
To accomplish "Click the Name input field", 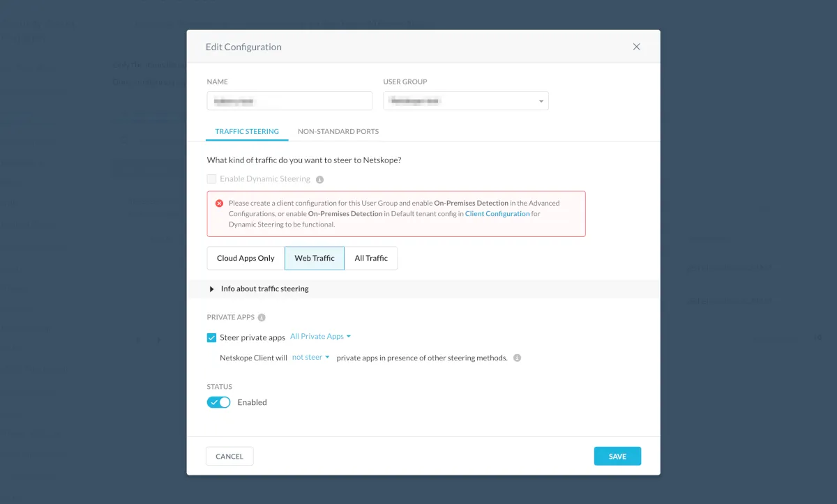I will click(x=289, y=101).
